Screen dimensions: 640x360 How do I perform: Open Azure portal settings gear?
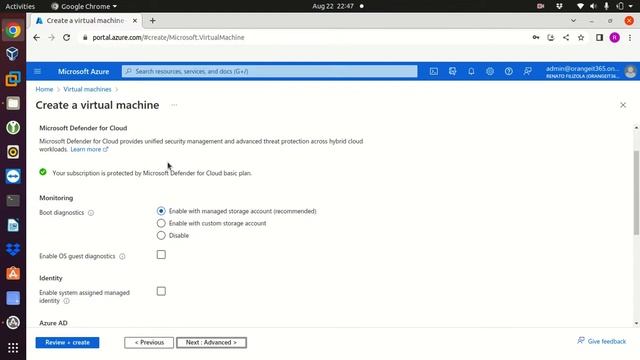pos(490,71)
